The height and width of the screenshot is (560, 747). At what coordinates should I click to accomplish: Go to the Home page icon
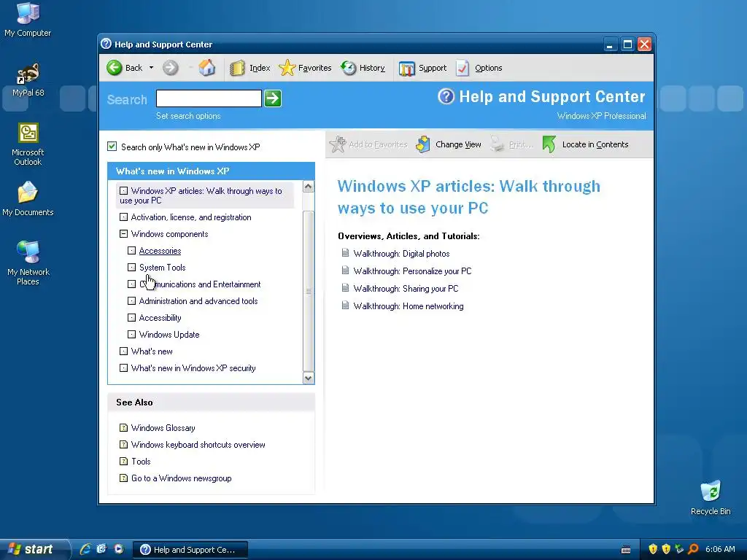coord(206,68)
